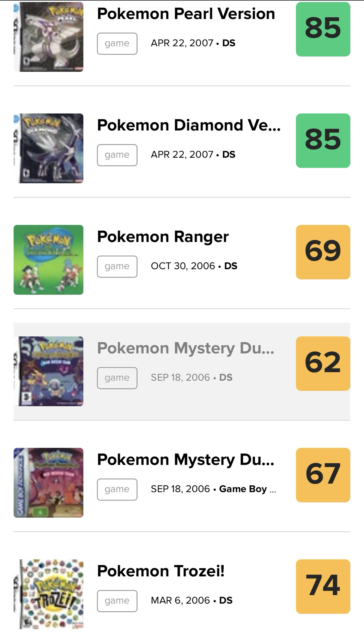Open the Pokemon Pearl Version title link

click(x=186, y=14)
